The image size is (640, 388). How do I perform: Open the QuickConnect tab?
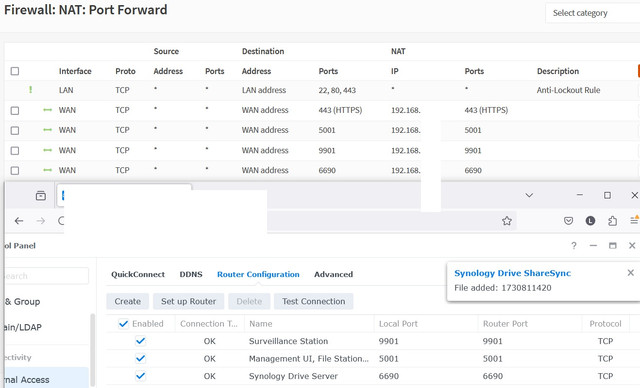pos(138,274)
